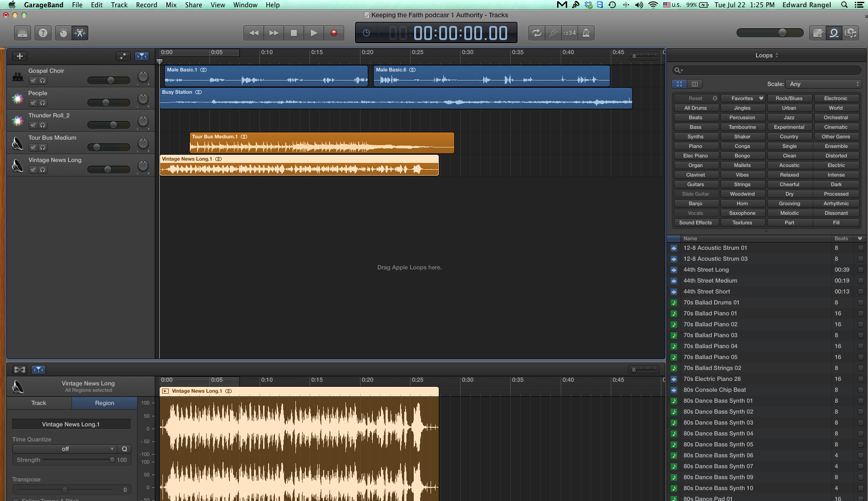868x501 pixels.
Task: Toggle the editor Catch playhead button
Action: point(38,369)
